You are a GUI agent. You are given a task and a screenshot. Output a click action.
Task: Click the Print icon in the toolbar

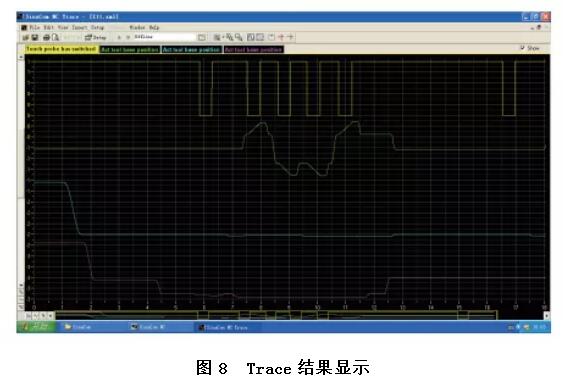(x=46, y=37)
